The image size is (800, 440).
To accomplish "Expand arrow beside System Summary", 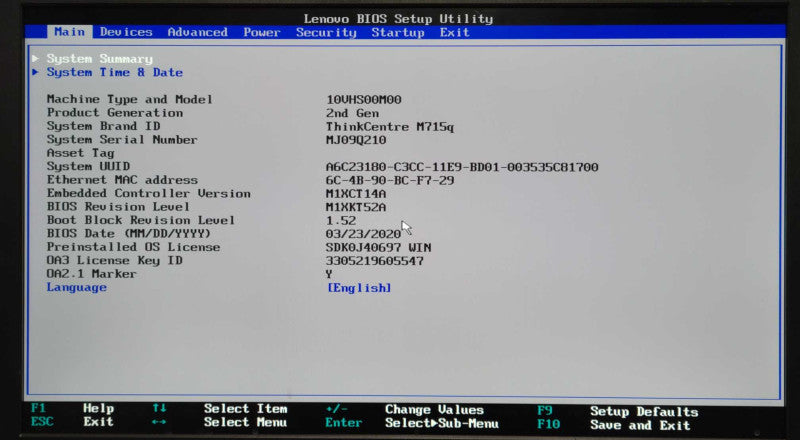I will pyautogui.click(x=35, y=58).
